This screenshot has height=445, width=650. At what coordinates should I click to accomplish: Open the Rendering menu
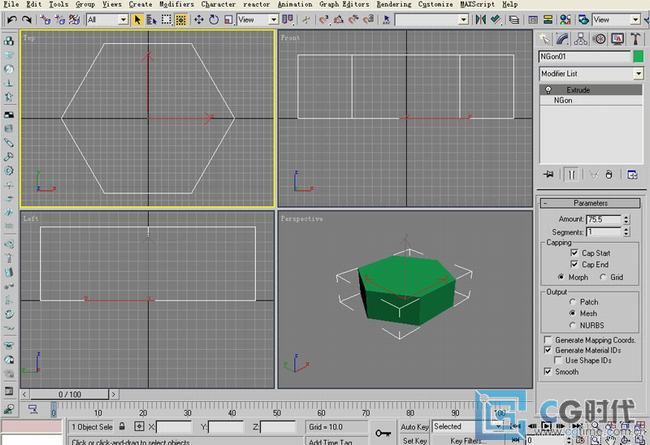(394, 4)
